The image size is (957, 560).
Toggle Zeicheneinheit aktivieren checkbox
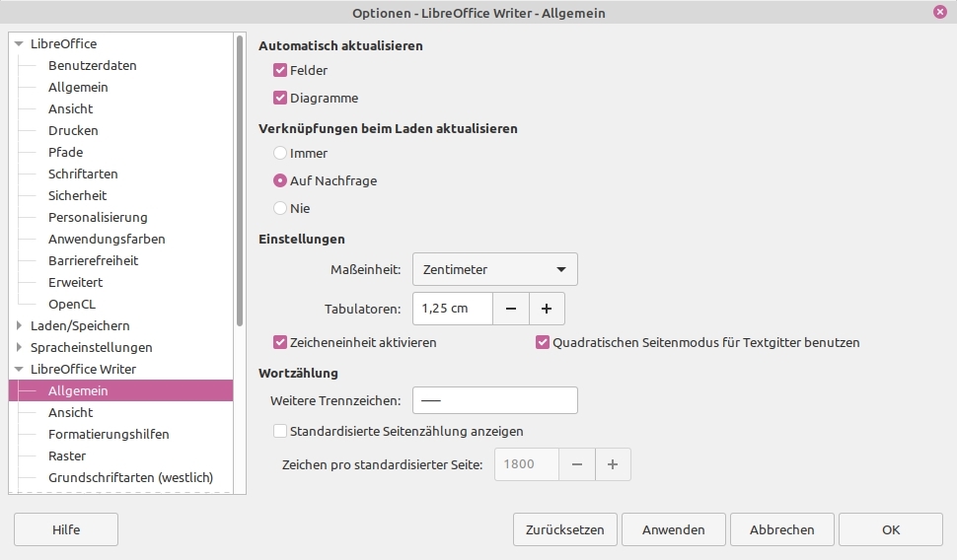click(280, 342)
